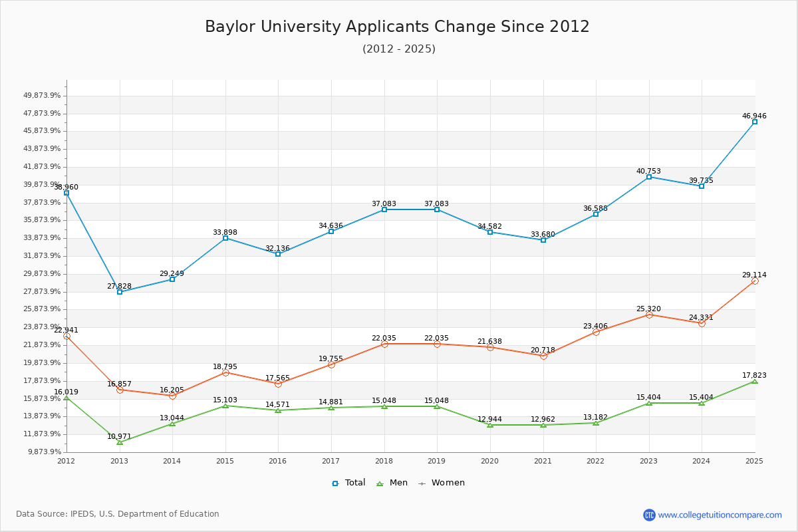Toggle the Total series legend label
The image size is (798, 532).
(355, 483)
